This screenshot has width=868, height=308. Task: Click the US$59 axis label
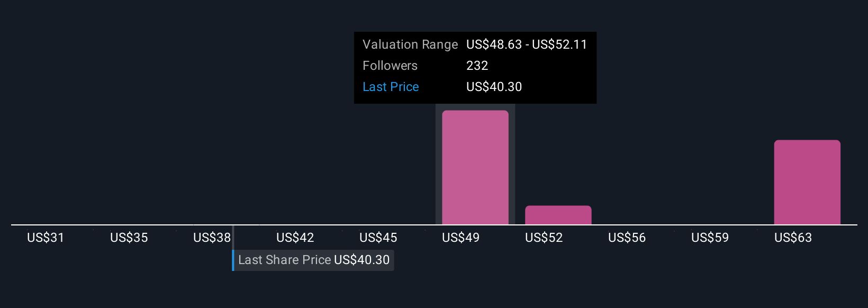click(x=710, y=238)
